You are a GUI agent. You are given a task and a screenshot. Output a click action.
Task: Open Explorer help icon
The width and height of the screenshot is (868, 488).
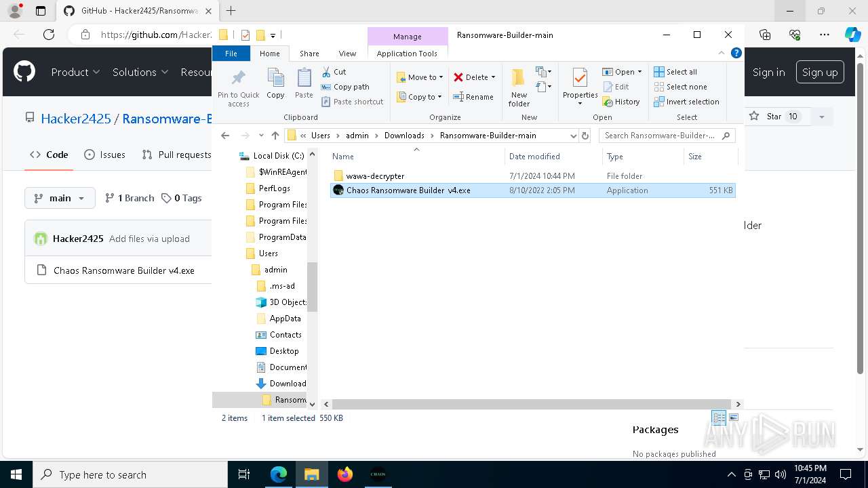coord(736,53)
